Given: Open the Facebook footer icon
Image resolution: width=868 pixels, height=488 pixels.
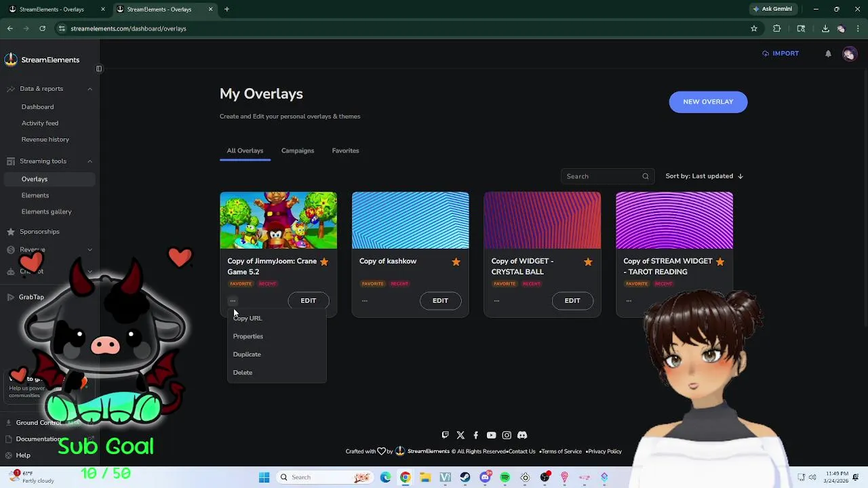Looking at the screenshot, I should pos(476,435).
